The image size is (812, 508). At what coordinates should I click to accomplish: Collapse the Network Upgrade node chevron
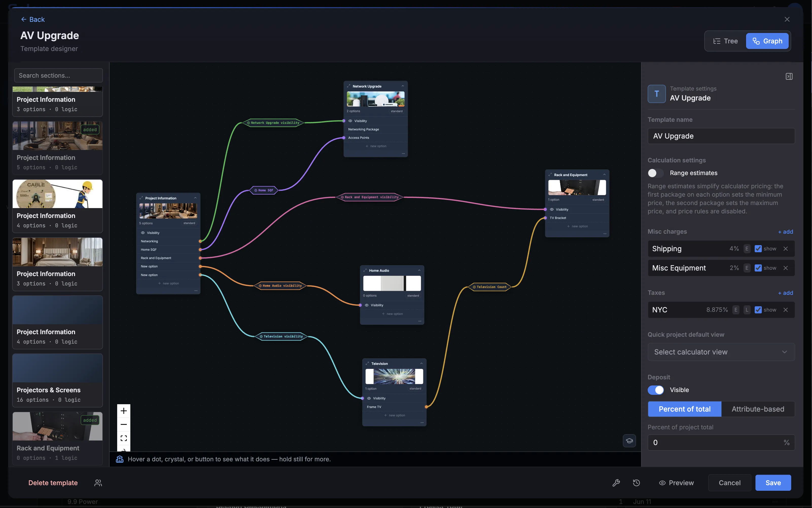pyautogui.click(x=403, y=86)
